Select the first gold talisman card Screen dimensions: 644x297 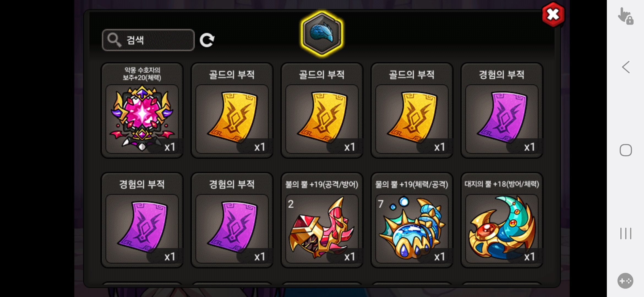[x=232, y=110]
